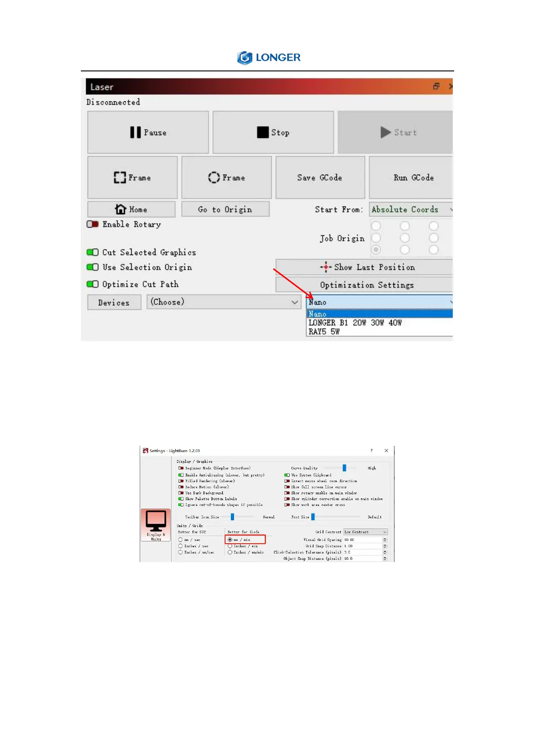
Task: Click Show Last Position crosshair button
Action: pos(364,267)
